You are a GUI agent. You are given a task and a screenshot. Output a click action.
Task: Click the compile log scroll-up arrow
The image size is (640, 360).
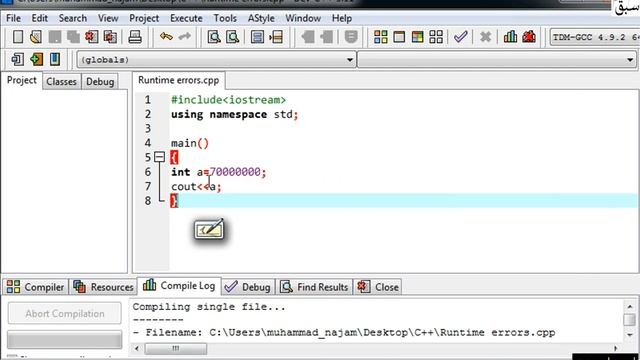tap(630, 306)
